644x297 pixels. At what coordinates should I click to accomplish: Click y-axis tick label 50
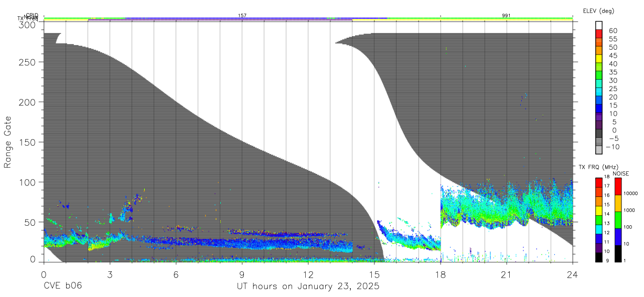tap(31, 222)
